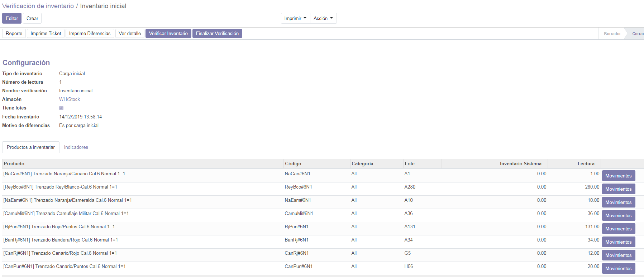644x278 pixels.
Task: Click the Editar button
Action: point(12,18)
